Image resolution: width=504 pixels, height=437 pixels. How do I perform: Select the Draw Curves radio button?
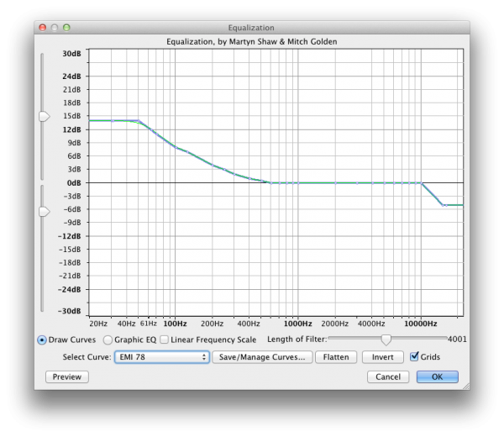point(42,340)
